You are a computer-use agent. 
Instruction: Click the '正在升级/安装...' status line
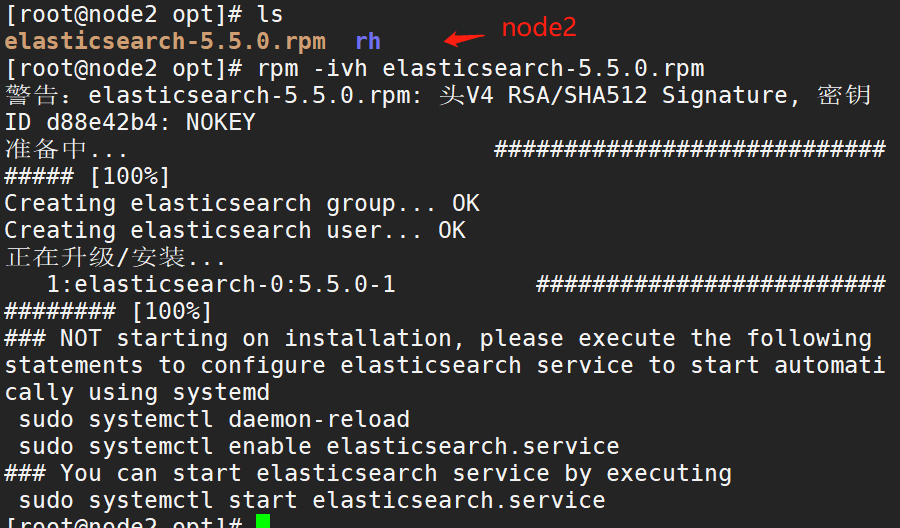(x=115, y=257)
